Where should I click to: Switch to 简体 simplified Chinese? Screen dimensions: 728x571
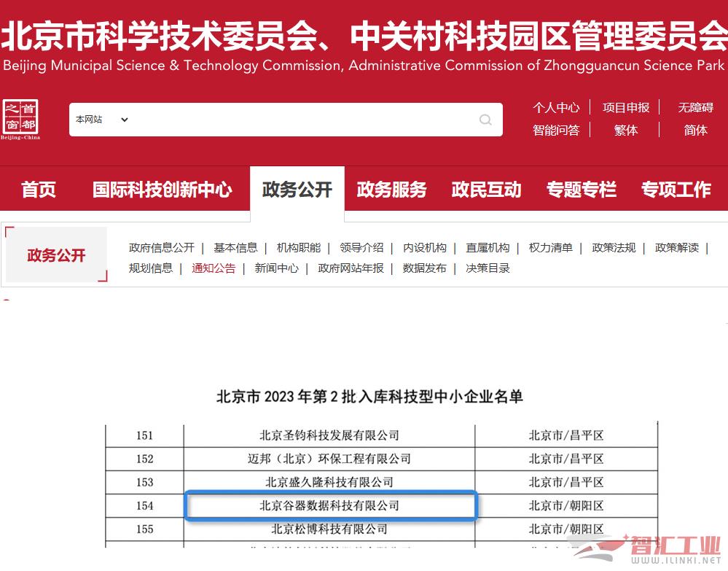pos(695,130)
